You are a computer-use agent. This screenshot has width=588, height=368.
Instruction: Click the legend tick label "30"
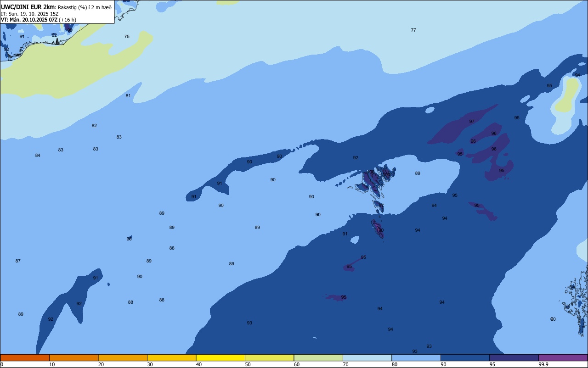(x=150, y=364)
